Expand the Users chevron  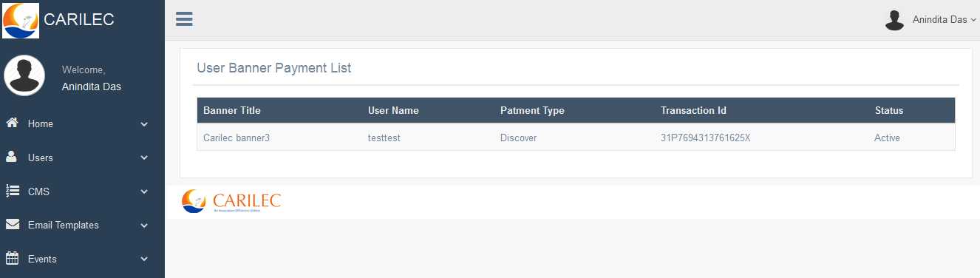pos(144,158)
